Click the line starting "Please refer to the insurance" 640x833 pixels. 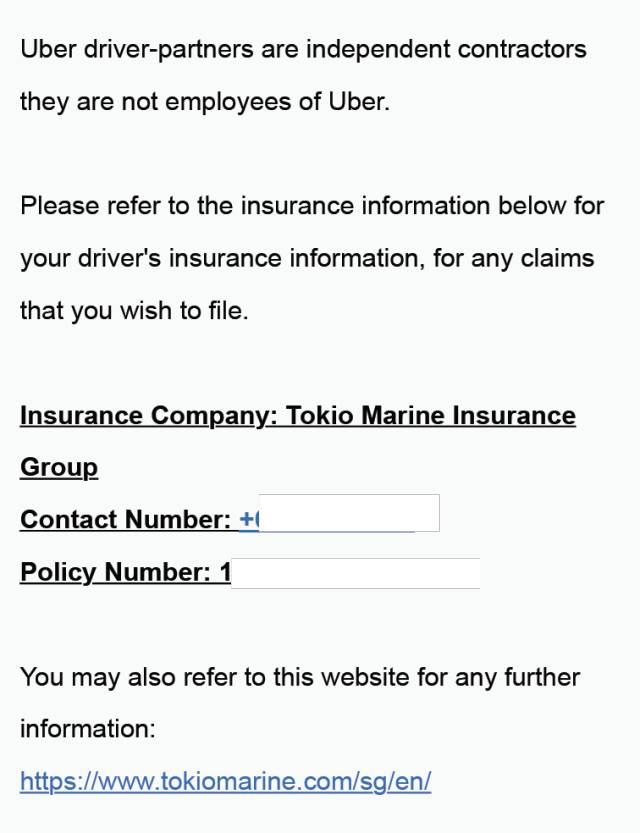click(x=312, y=206)
